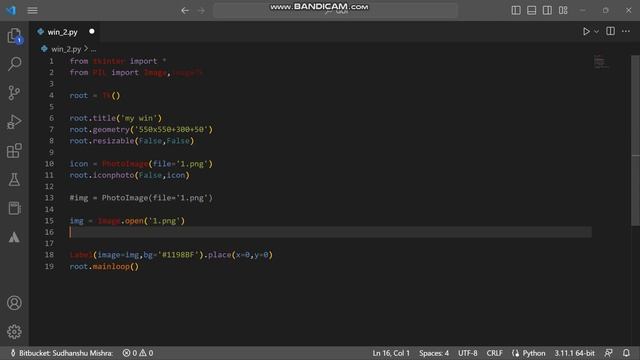Change the file encoding UTF-8
This screenshot has width=640, height=360.
467,353
